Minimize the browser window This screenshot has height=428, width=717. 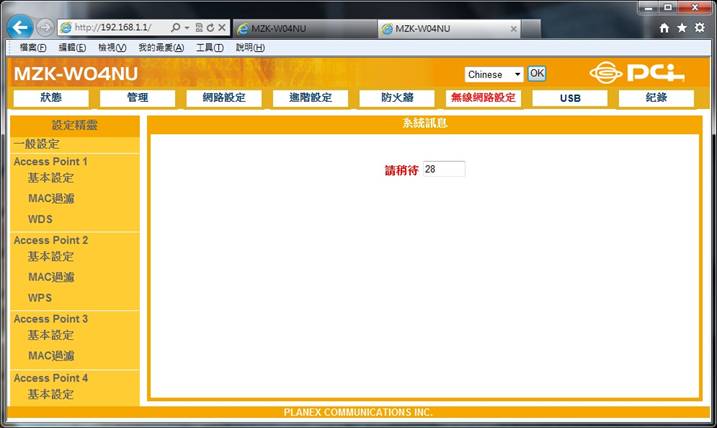648,8
